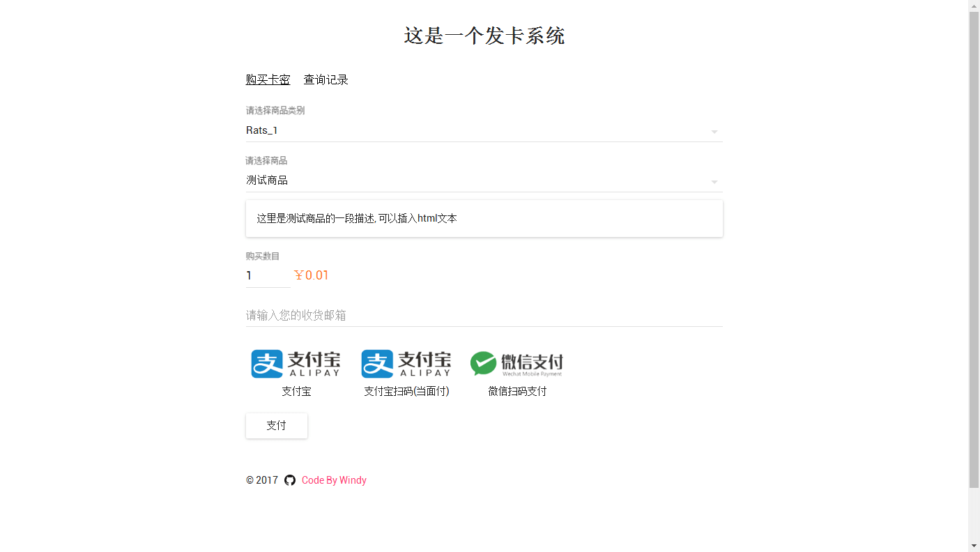
Task: Select the 支付宝扫码(当面付) label text
Action: point(406,391)
